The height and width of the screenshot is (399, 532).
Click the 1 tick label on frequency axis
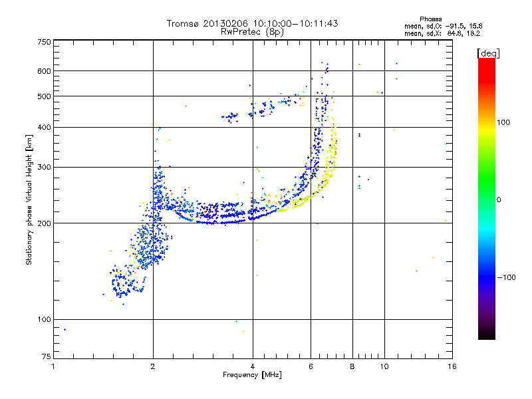pyautogui.click(x=53, y=366)
